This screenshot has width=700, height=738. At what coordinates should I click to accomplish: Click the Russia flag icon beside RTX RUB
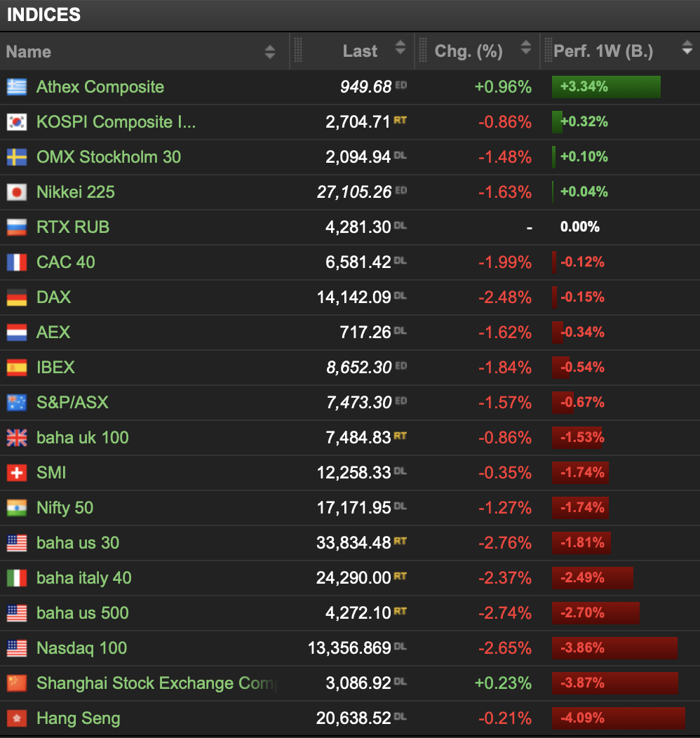tap(16, 227)
